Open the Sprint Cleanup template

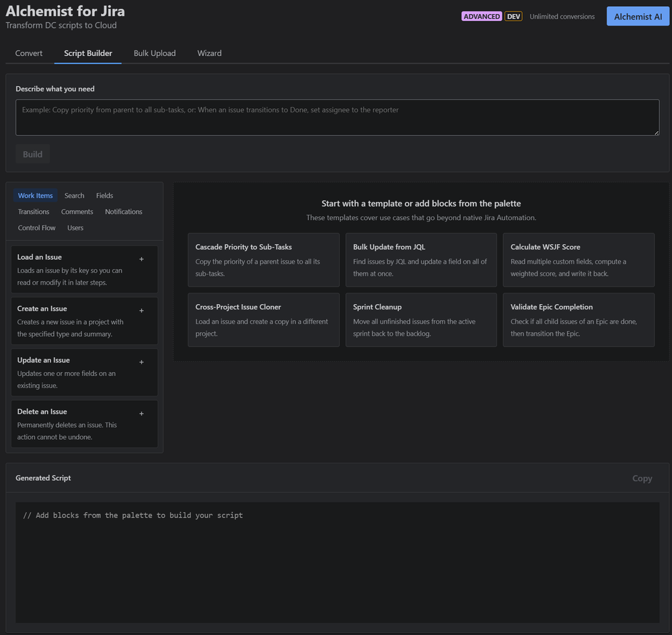point(421,320)
